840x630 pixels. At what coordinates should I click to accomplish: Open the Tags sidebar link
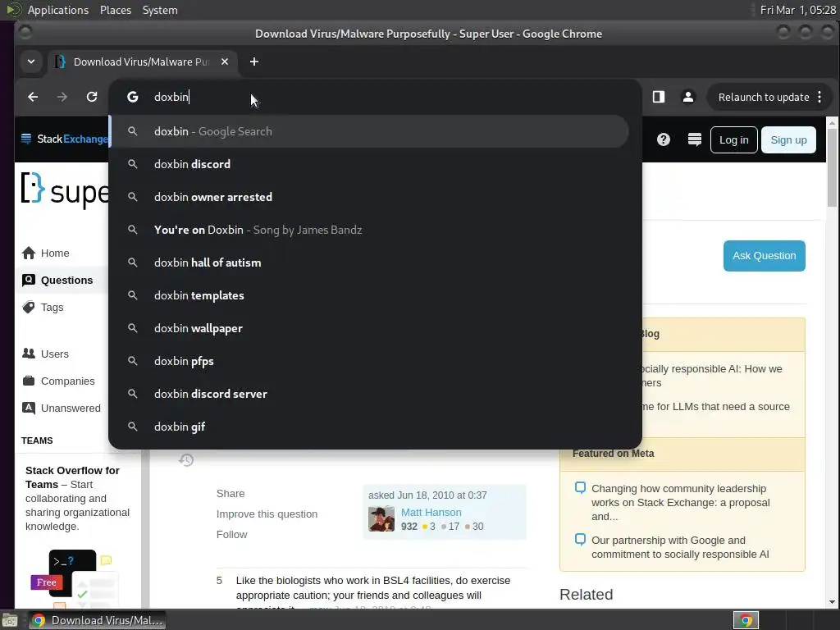tap(52, 307)
